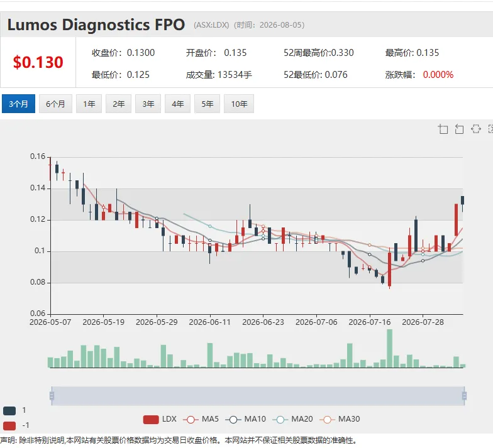Click the 2026-07-16 date axis label
Viewport: 493px width, 448px height.
pos(370,322)
